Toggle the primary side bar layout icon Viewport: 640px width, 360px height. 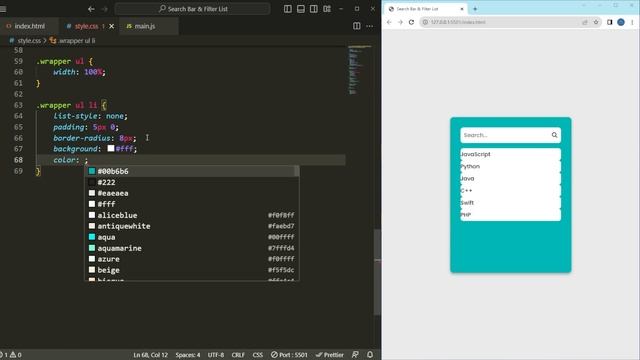[x=288, y=9]
